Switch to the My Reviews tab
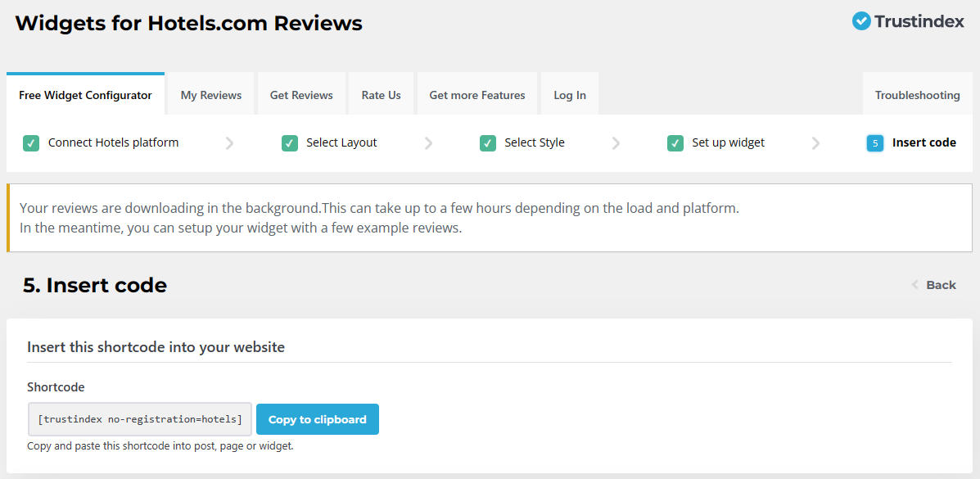This screenshot has height=479, width=980. [x=210, y=93]
